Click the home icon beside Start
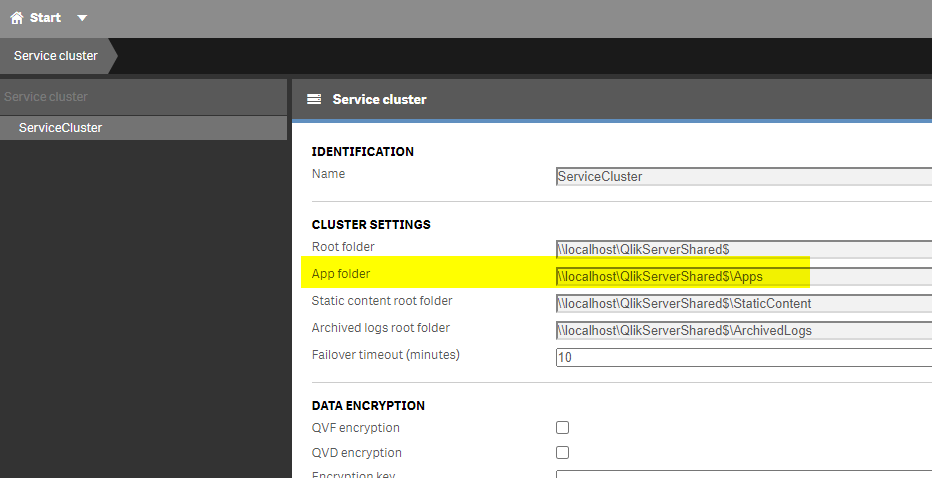The height and width of the screenshot is (478, 932). (17, 18)
